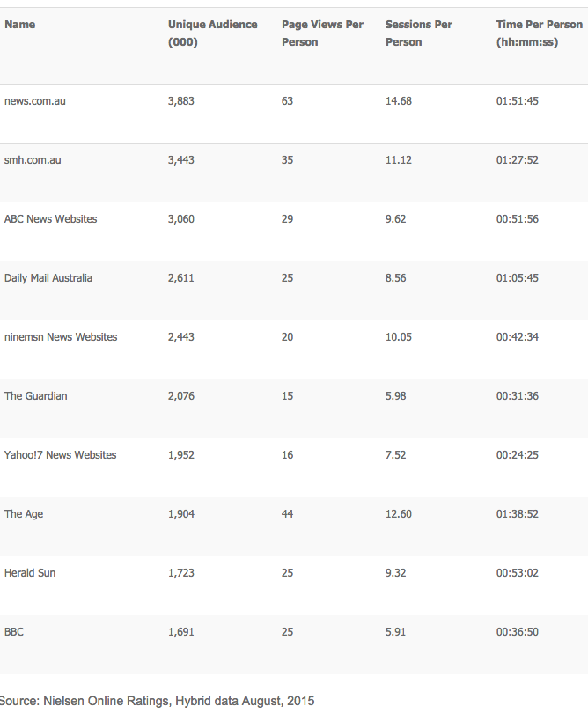Select ninemsn News Websites row name
588x714 pixels.
[x=61, y=337]
